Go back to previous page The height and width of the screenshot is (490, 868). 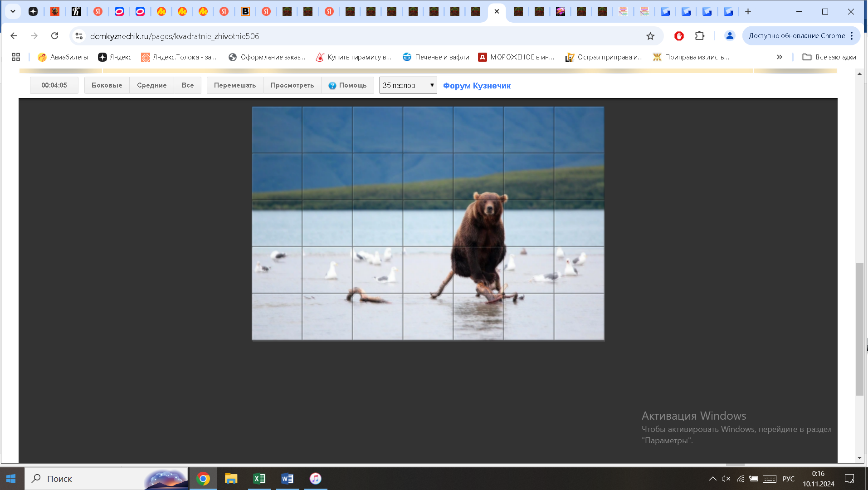14,36
